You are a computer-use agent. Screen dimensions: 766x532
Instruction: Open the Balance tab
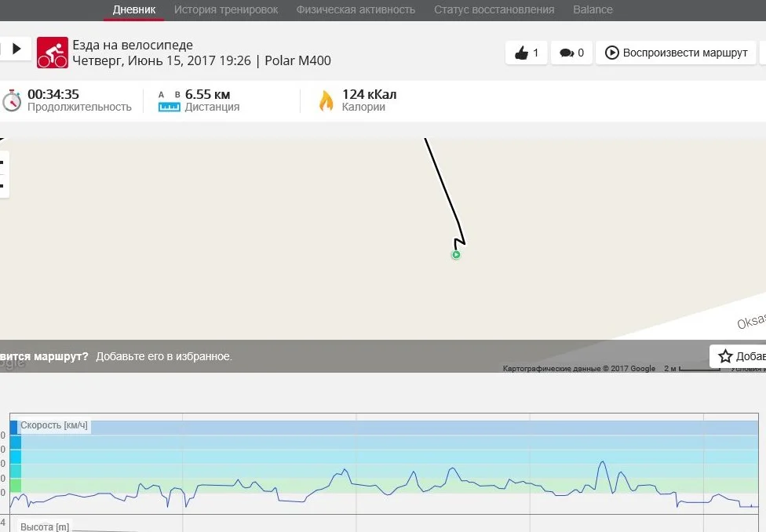pos(593,9)
